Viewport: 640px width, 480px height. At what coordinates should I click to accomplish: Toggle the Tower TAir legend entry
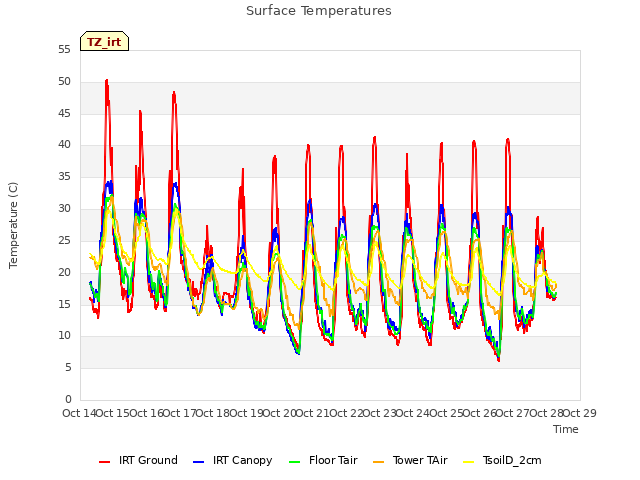[410, 460]
